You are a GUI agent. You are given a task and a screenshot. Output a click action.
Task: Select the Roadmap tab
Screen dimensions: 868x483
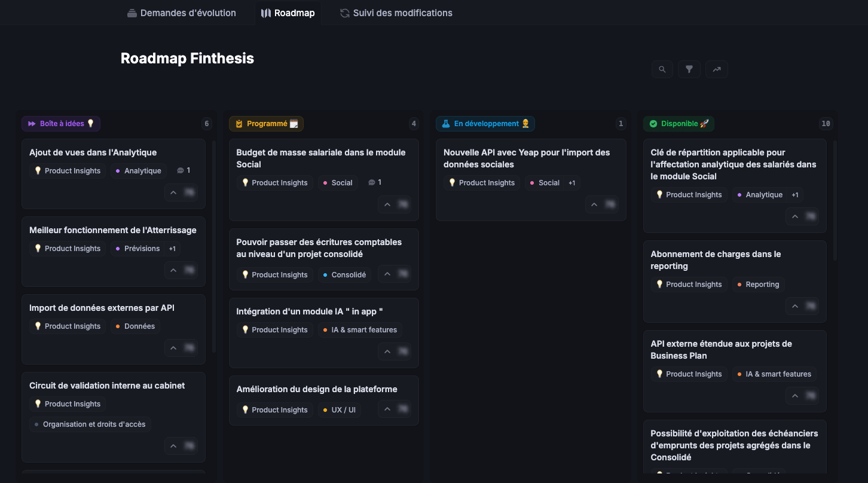[x=288, y=13]
